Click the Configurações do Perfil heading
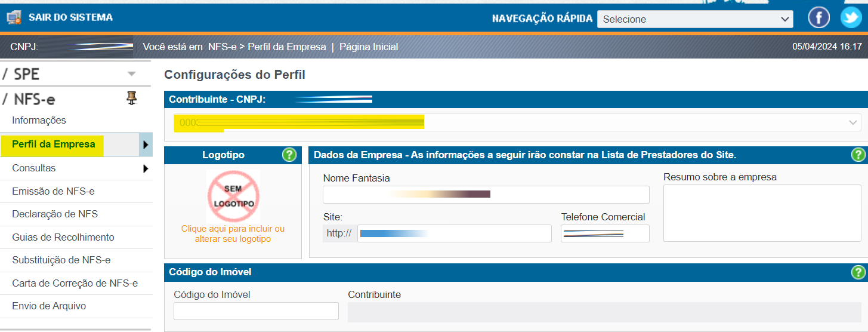 tap(234, 75)
